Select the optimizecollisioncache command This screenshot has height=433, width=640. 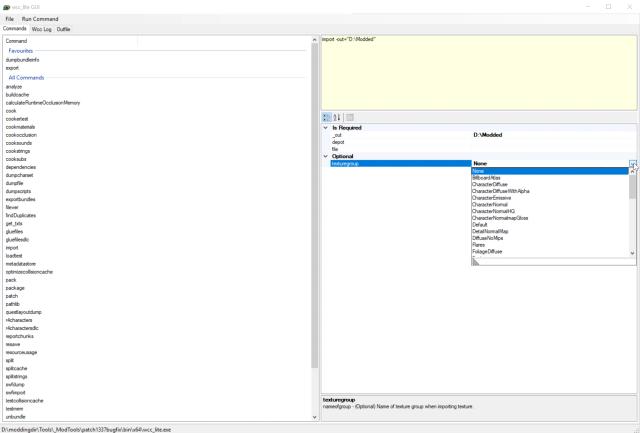coord(29,272)
